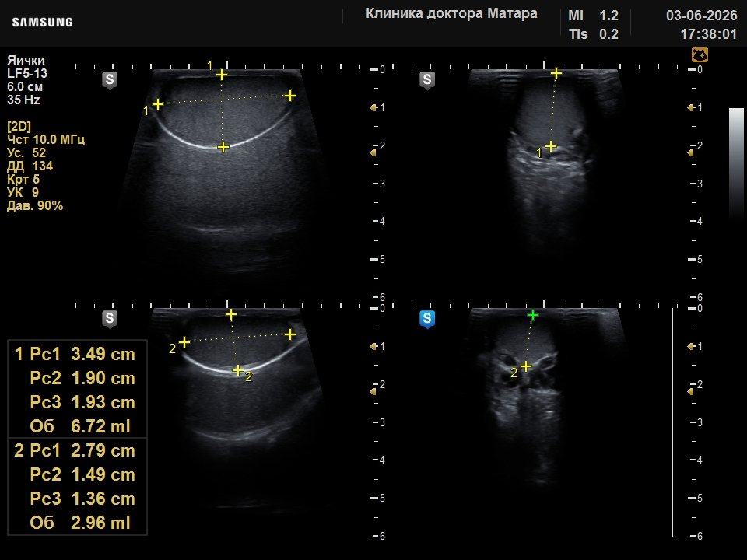Click the 35 Hz frame rate value
This screenshot has width=747, height=560.
click(23, 100)
